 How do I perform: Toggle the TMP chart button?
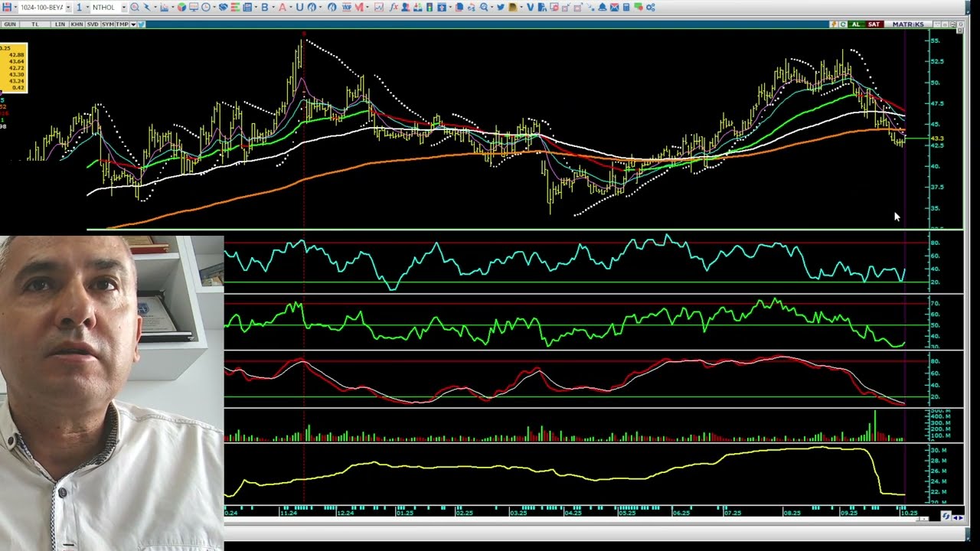click(x=122, y=24)
